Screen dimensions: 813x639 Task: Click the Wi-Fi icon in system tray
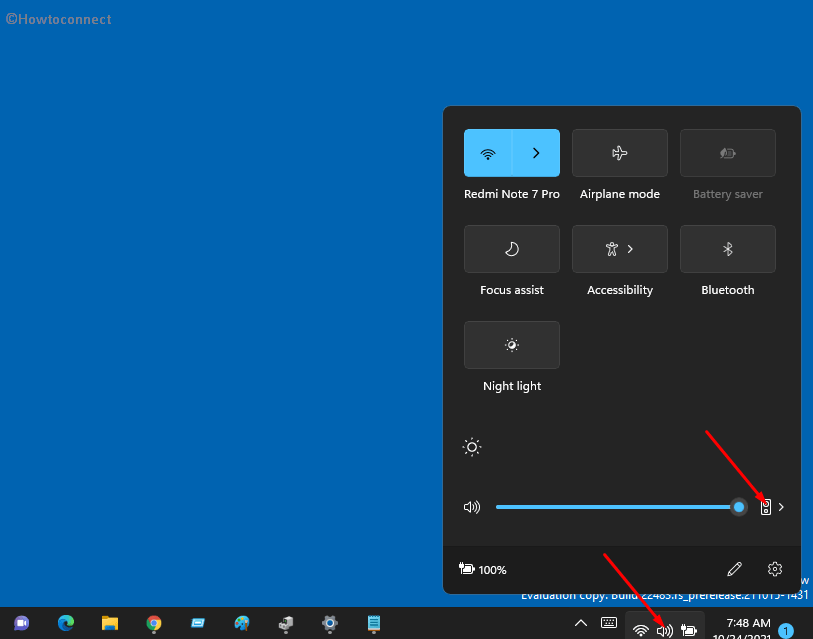coord(641,630)
